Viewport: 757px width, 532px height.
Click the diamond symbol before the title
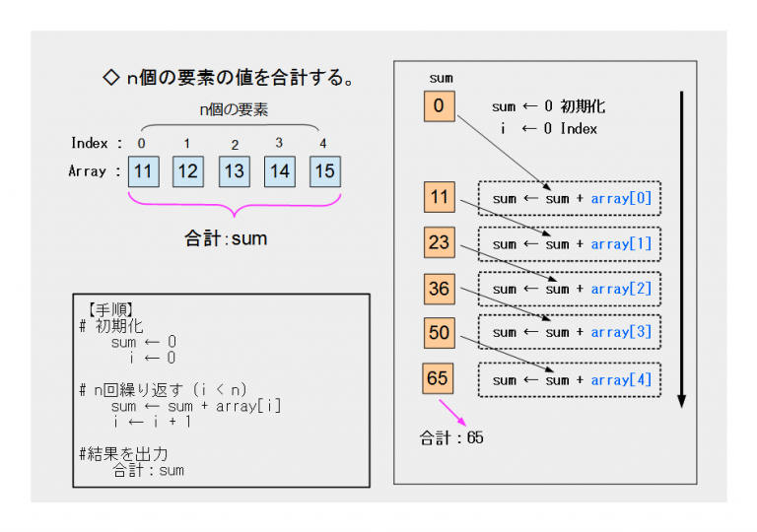click(x=111, y=79)
